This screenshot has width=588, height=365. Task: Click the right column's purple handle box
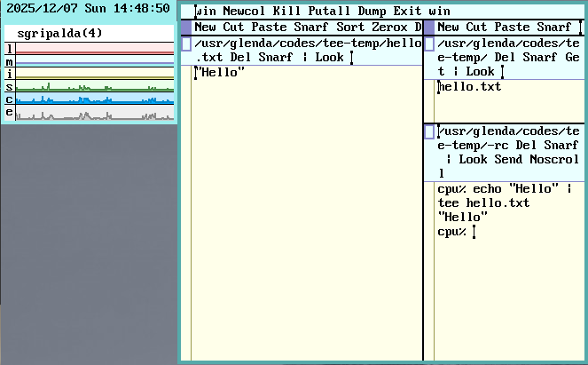pos(429,28)
